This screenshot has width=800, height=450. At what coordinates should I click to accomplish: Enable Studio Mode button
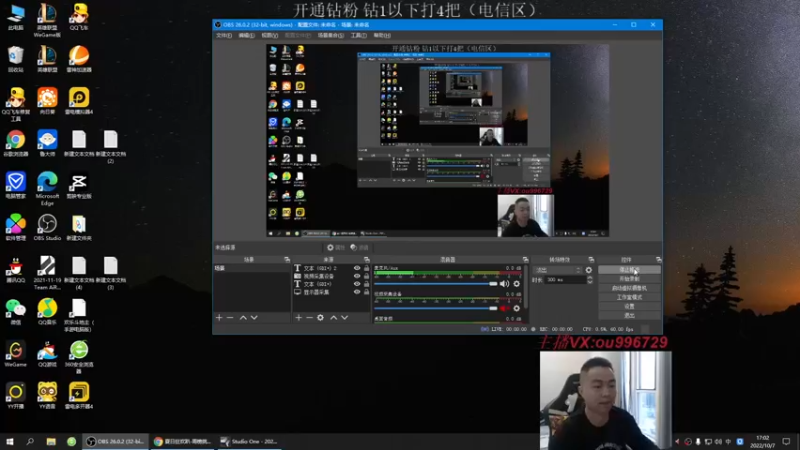(629, 297)
